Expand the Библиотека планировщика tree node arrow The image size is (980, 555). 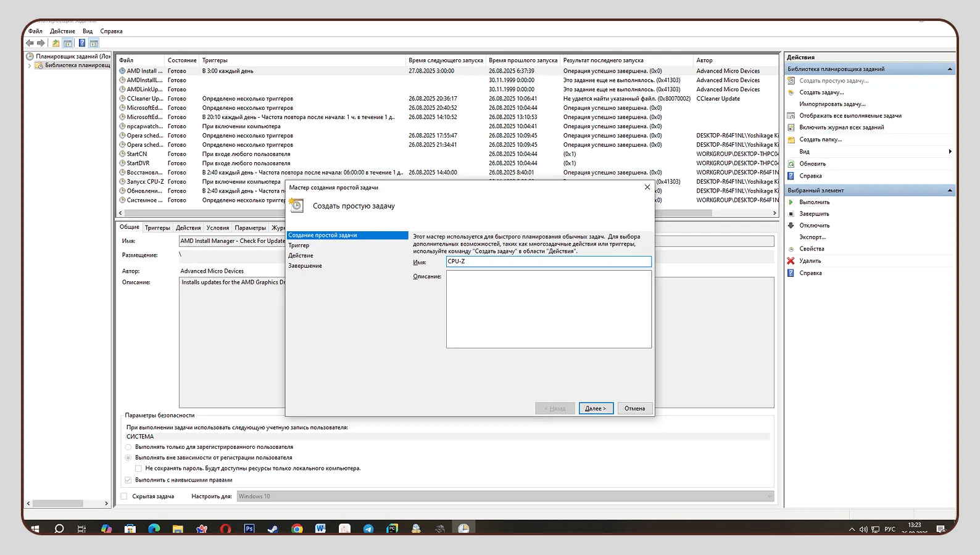pyautogui.click(x=29, y=65)
